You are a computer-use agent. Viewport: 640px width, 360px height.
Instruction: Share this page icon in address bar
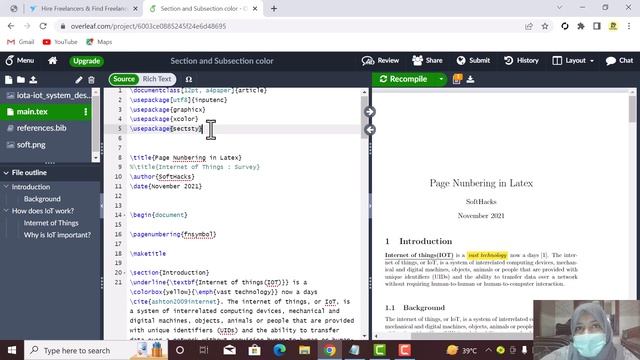pyautogui.click(x=529, y=26)
